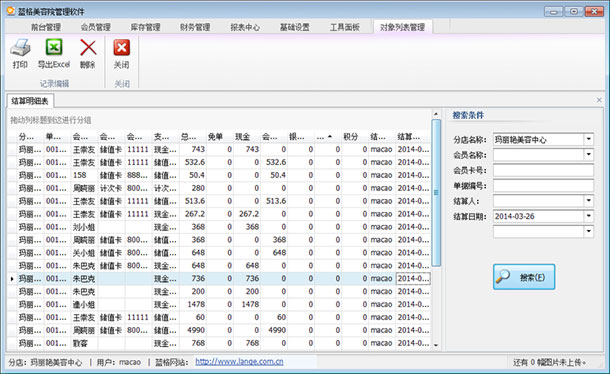Click the 刘小姐 row with 368
Viewport: 610px width, 374px height.
(x=220, y=227)
